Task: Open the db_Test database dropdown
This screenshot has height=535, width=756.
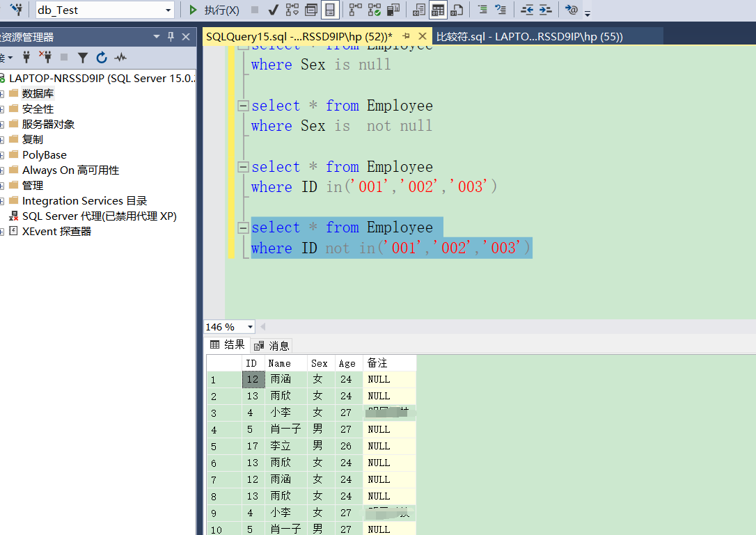Action: (x=168, y=10)
